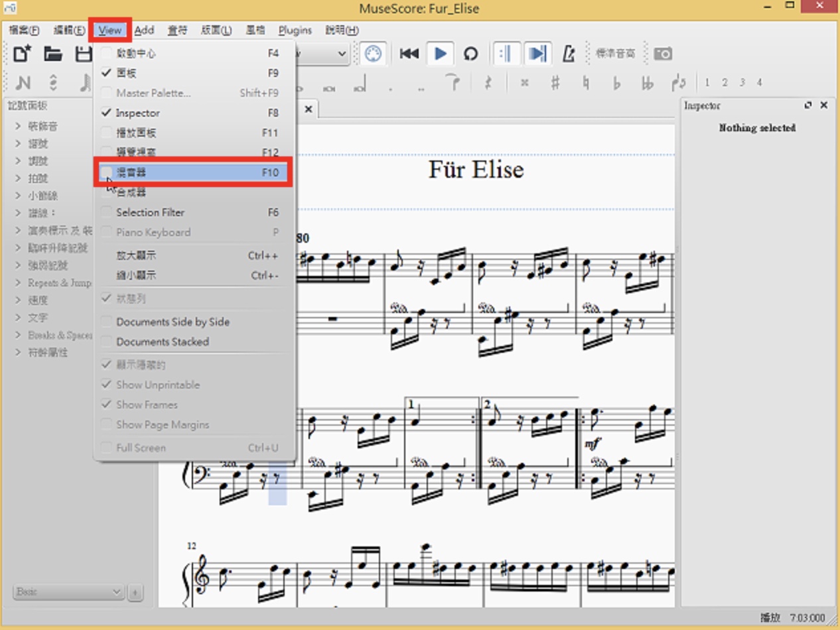Screen dimensions: 840x630
Task: Select voice 3 button
Action: 742,83
